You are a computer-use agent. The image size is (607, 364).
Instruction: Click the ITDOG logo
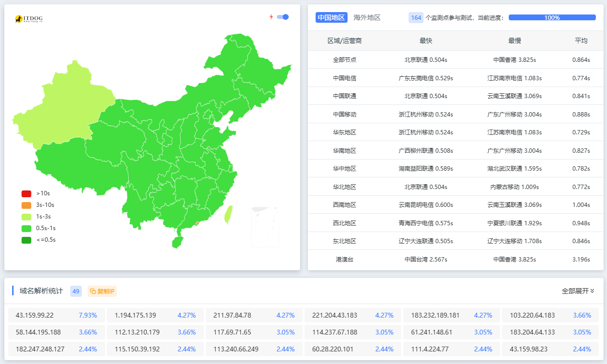(29, 19)
